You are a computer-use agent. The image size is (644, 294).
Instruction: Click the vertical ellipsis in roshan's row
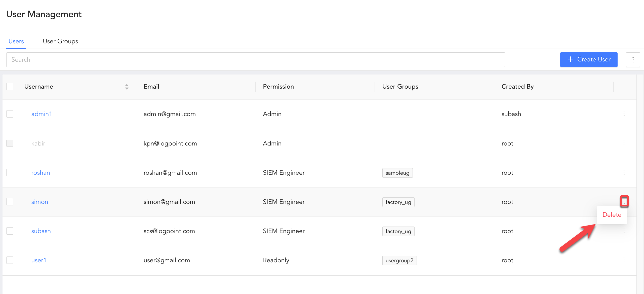[624, 172]
